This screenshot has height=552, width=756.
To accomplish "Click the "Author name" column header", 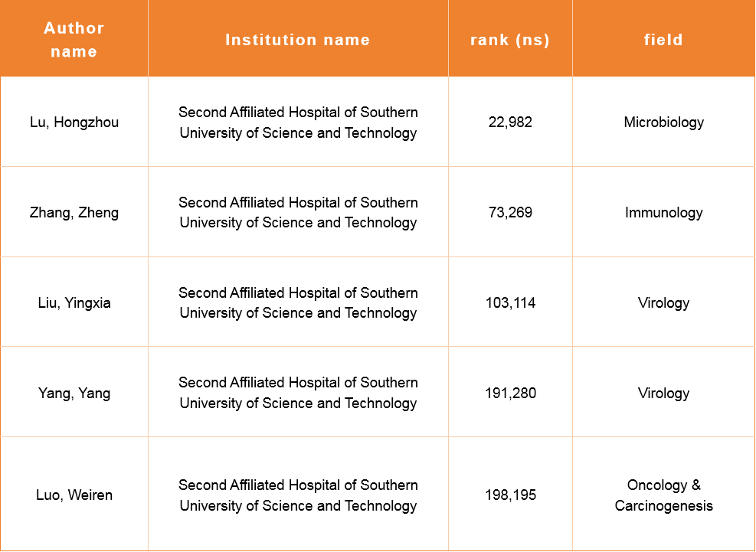I will pos(74,40).
